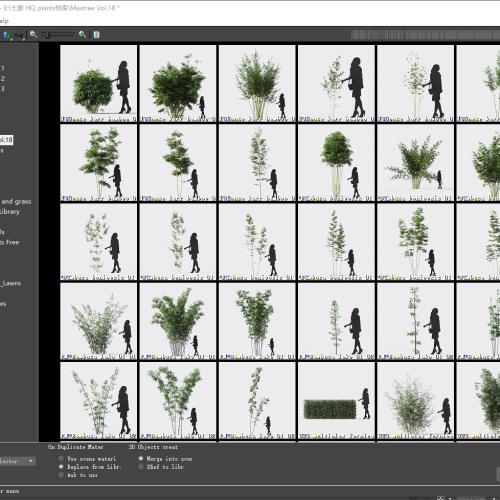
Task: Select 'Use scene material' radio option
Action: [61, 459]
